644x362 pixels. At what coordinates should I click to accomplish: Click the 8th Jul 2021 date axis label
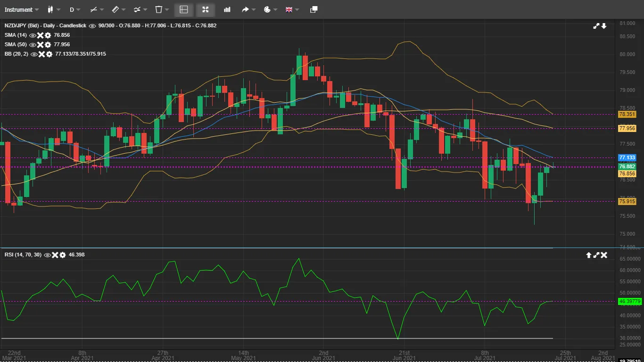click(x=485, y=355)
